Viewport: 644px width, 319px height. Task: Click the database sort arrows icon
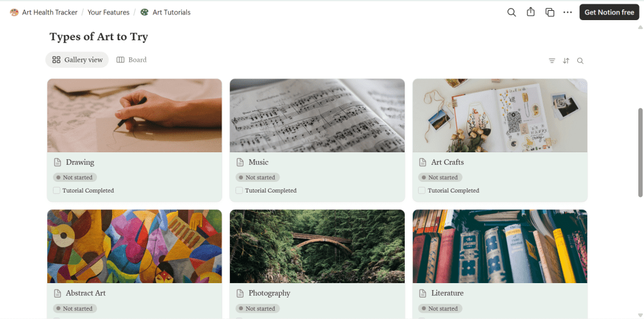coord(566,61)
